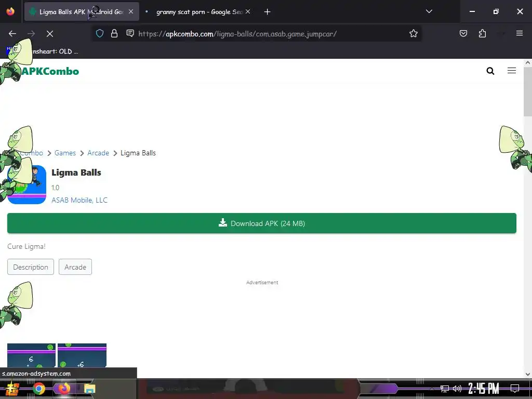Screen dimensions: 532x399
Task: Open the APKCombo search magnifier
Action: tap(490, 71)
